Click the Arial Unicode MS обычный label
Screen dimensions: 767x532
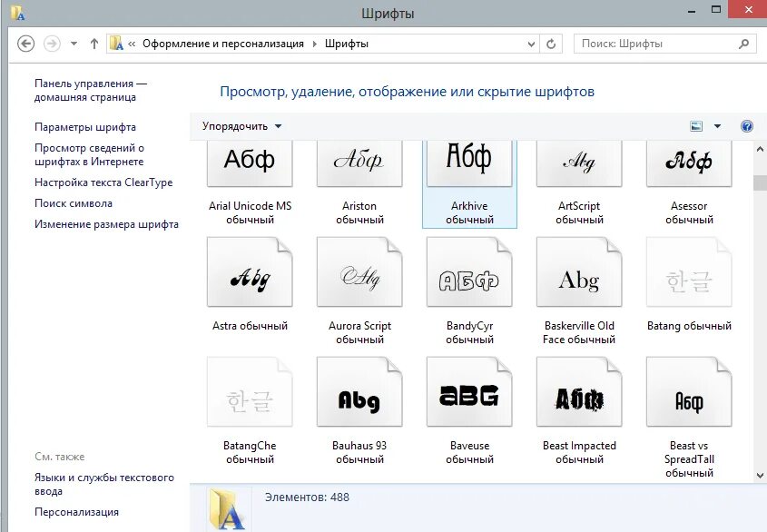[x=250, y=213]
